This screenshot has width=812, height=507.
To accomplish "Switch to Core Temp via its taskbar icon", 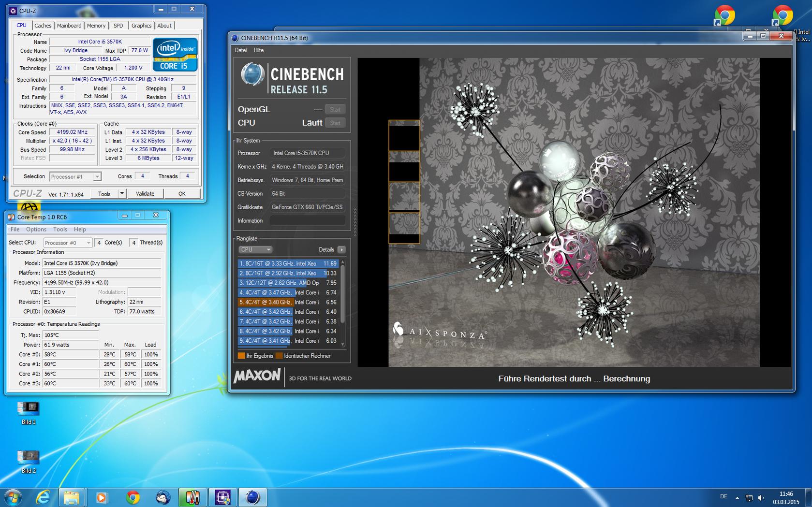I will (192, 497).
